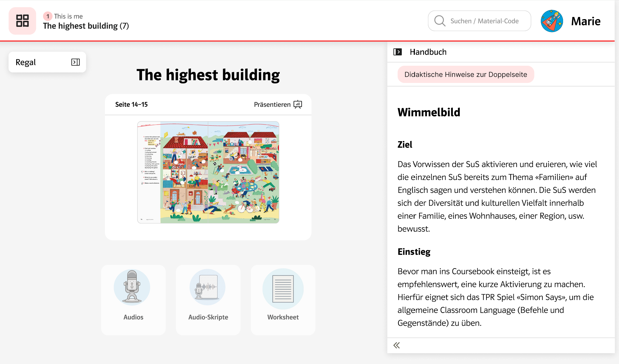Collapse the Handbuch panel with arrow icon
This screenshot has height=364, width=619.
pos(397,52)
